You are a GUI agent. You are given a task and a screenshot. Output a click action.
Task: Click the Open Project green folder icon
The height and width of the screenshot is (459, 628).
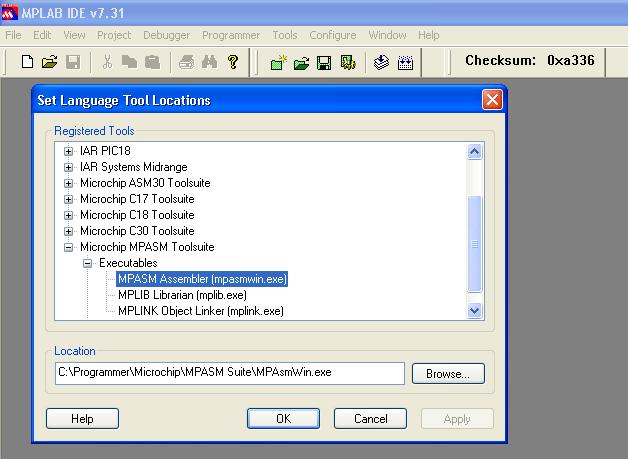(301, 63)
